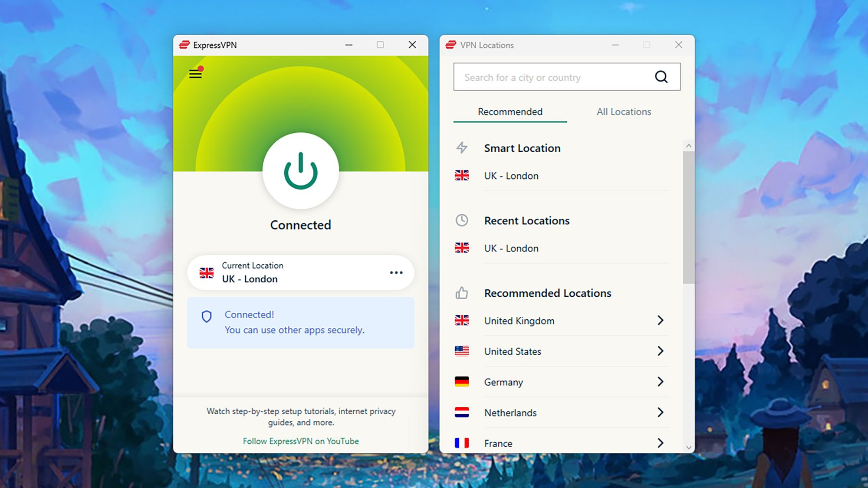
Task: Click the 'Recommended Locations' heading
Action: [548, 293]
